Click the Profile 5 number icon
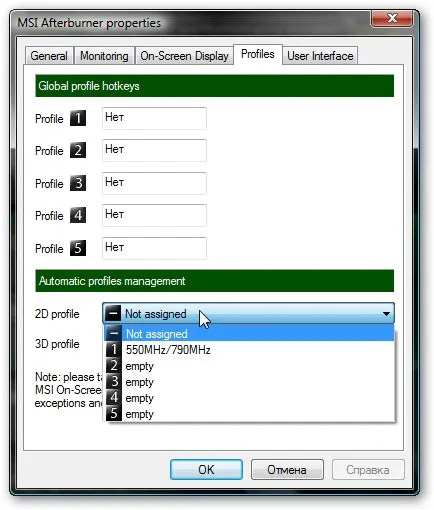The image size is (434, 510). pos(78,248)
